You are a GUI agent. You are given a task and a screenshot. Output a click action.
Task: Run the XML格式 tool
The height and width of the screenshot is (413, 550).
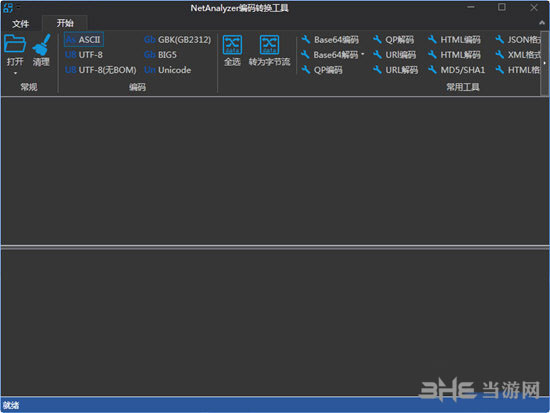518,55
